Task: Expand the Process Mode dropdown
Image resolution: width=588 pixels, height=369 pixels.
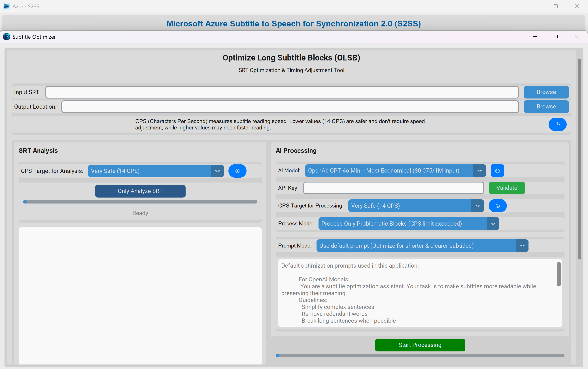Action: (493, 224)
